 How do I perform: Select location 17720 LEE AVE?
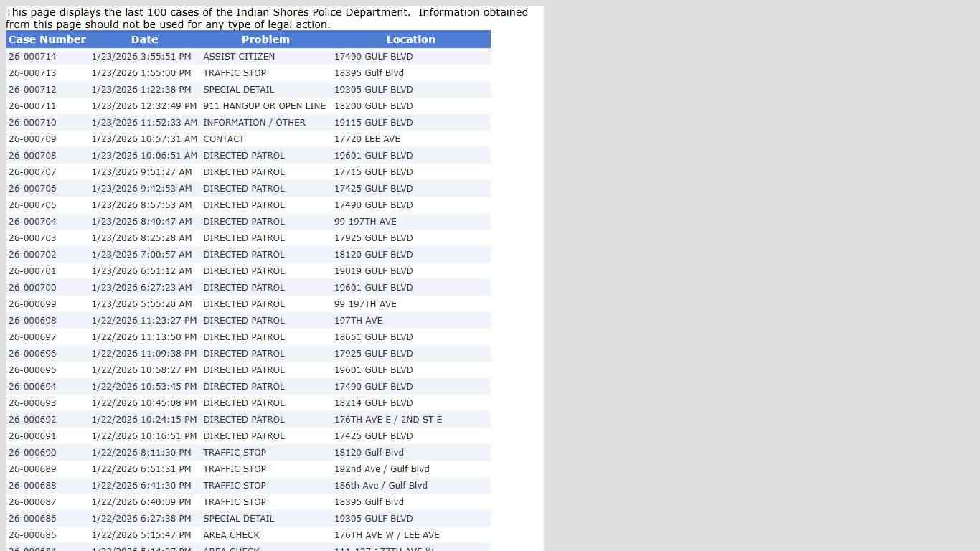tap(367, 139)
